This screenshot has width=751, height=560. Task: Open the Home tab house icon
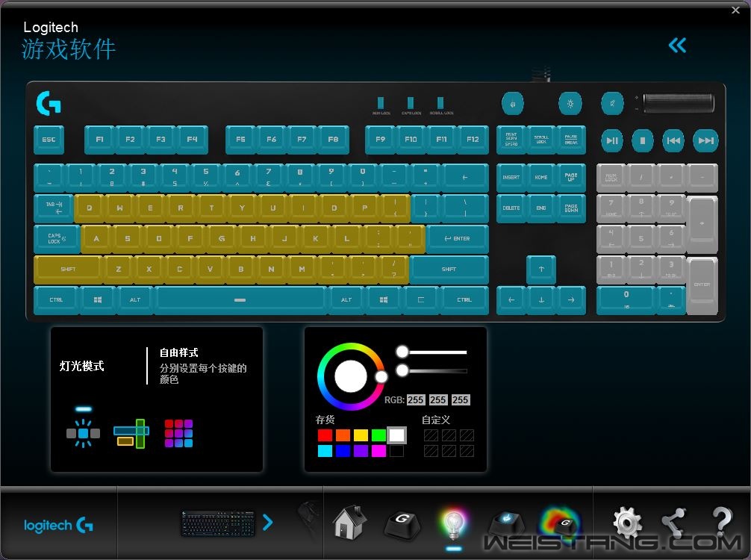click(349, 522)
